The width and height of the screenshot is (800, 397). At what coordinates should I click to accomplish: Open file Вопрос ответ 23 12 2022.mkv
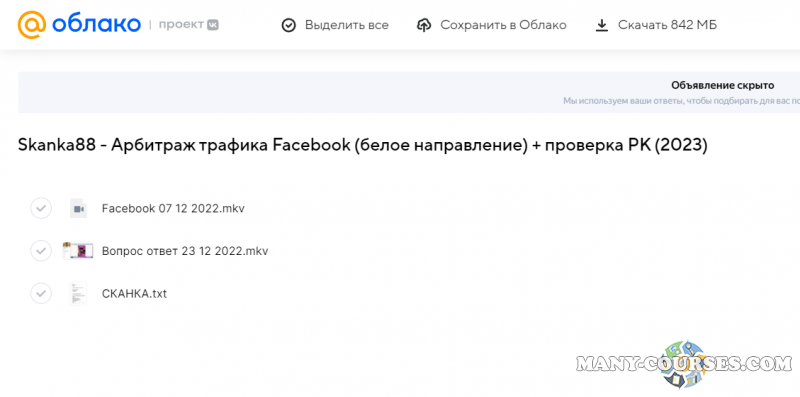(x=185, y=251)
